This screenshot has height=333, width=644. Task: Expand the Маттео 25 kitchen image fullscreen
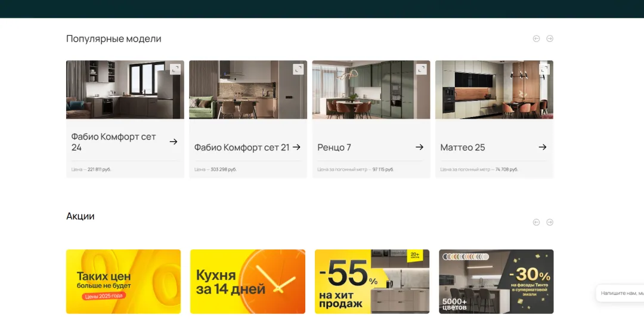544,69
